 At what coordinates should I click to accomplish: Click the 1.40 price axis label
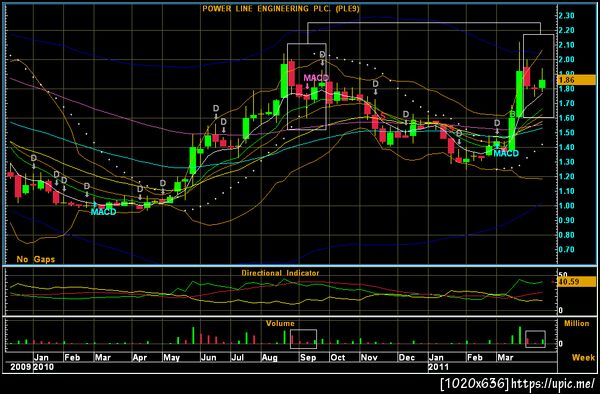click(566, 147)
